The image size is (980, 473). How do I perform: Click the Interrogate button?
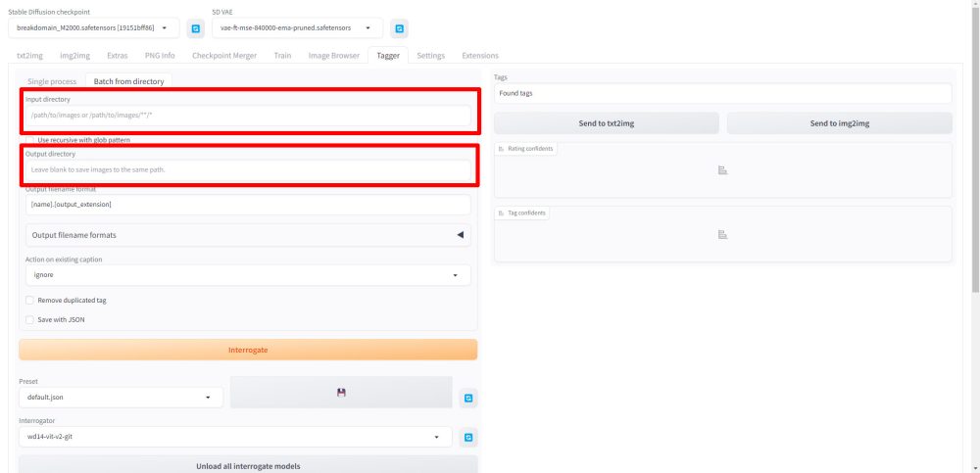(248, 350)
